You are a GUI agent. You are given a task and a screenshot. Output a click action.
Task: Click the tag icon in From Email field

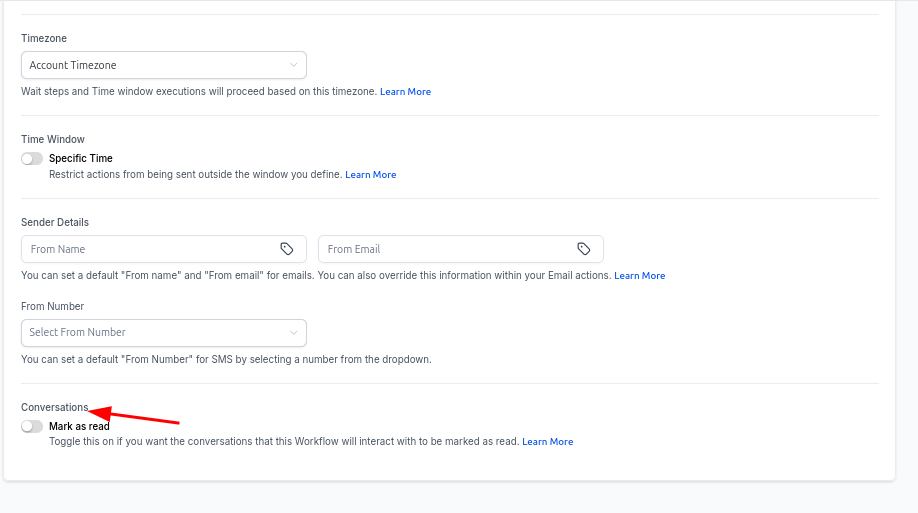[584, 249]
